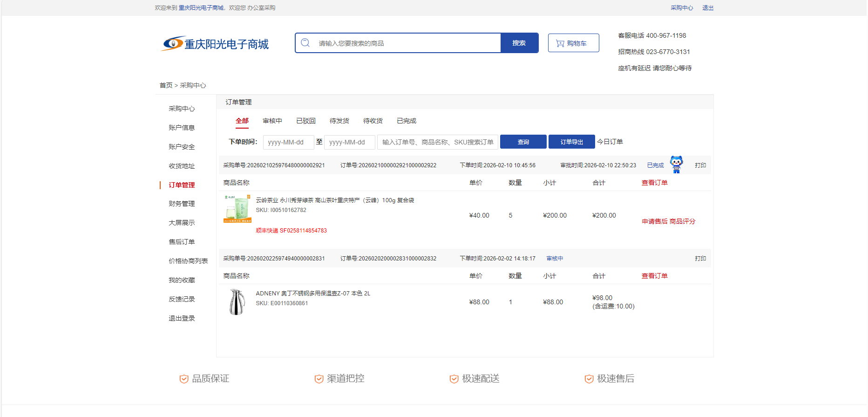The height and width of the screenshot is (417, 868).
Task: Click 退出 in the top bar
Action: click(x=708, y=8)
